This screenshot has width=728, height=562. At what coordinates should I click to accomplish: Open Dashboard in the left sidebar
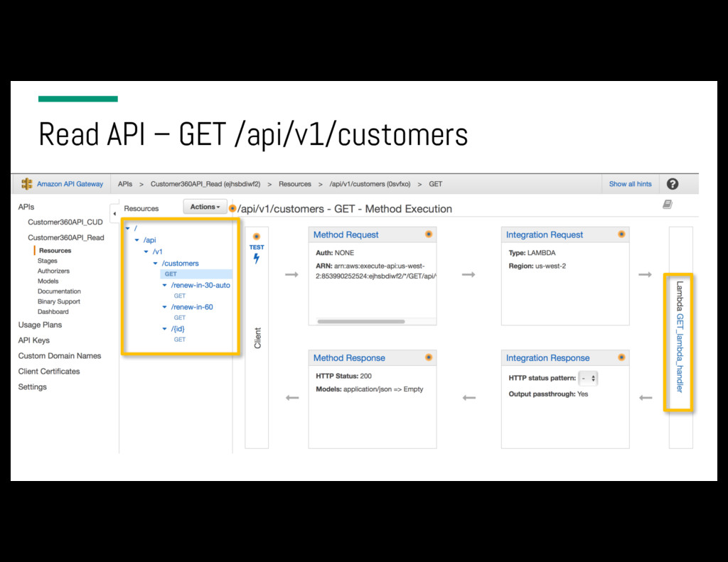coord(53,312)
